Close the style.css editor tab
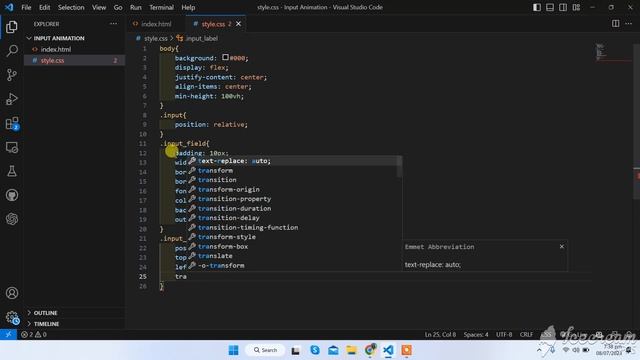Viewport: 640px width, 360px height. pos(238,24)
